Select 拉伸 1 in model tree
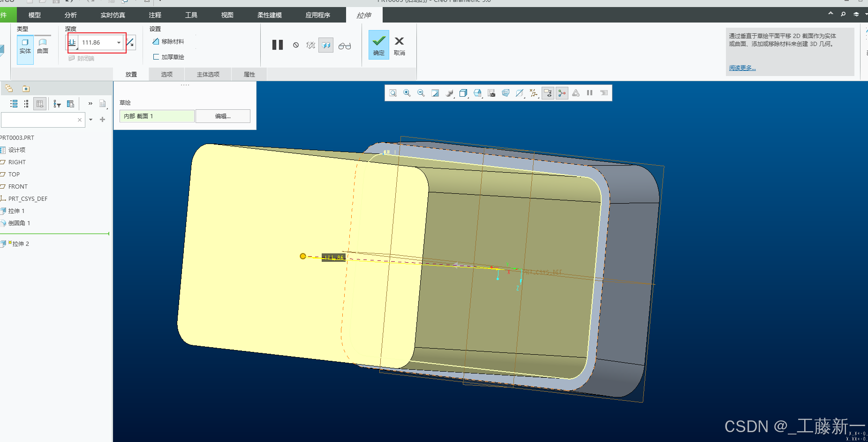Image resolution: width=868 pixels, height=442 pixels. (x=13, y=211)
